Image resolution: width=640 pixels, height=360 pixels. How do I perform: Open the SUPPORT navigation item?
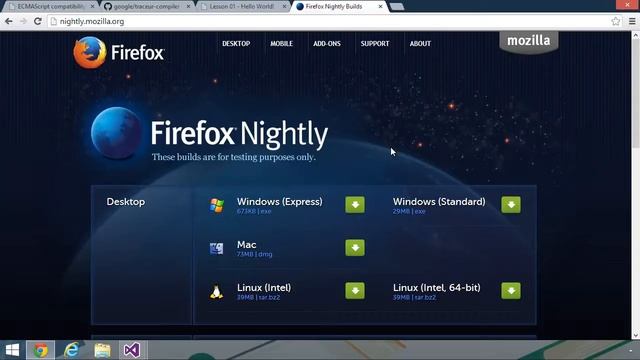375,44
